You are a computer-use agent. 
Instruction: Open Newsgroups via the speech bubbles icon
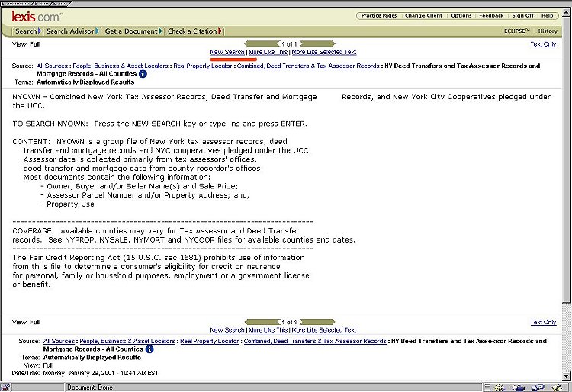click(x=538, y=387)
